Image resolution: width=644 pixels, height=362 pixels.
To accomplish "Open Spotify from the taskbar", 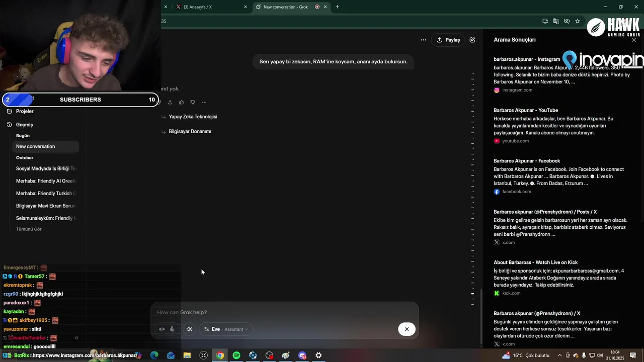I will tap(236, 355).
